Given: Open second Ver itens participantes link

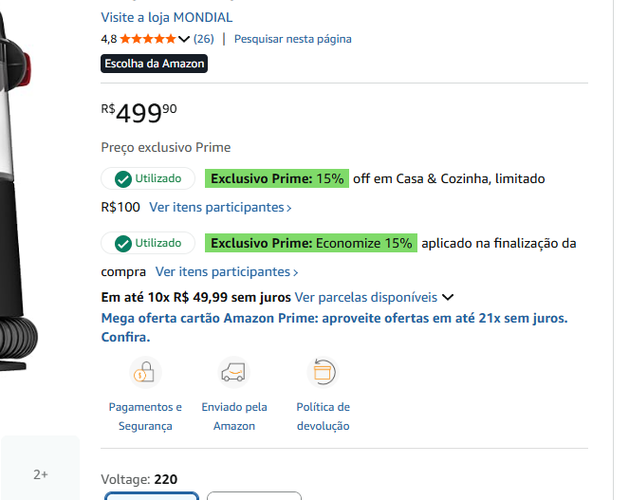Looking at the screenshot, I should (x=226, y=271).
